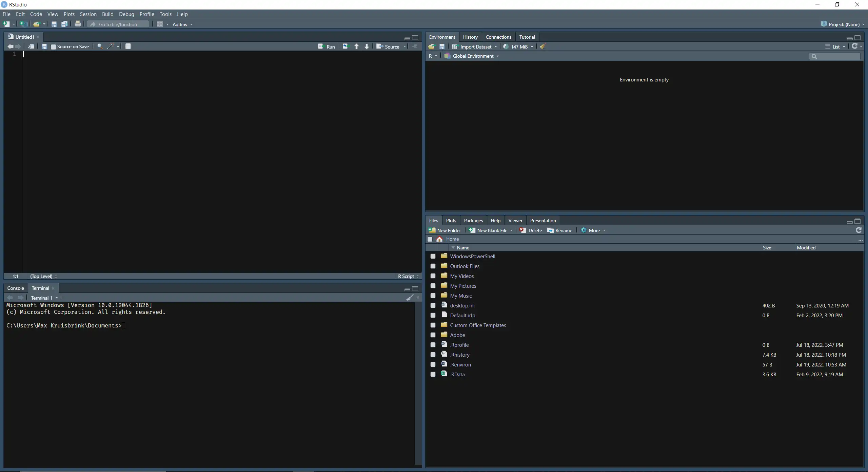
Task: Select checkbox for desktop.ini
Action: pyautogui.click(x=433, y=305)
